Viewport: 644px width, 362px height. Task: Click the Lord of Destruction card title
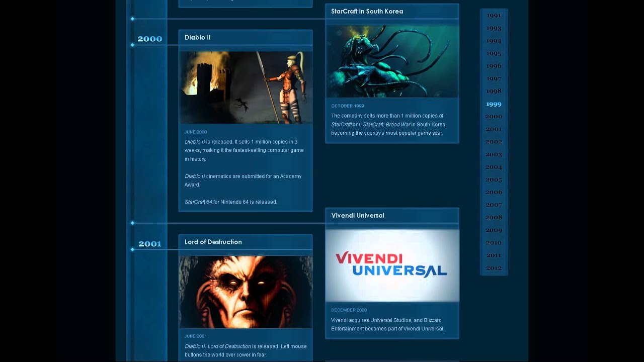click(213, 242)
